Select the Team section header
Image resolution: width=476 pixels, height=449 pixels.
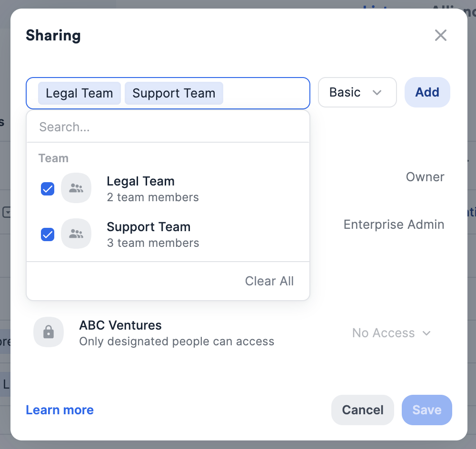click(x=53, y=158)
